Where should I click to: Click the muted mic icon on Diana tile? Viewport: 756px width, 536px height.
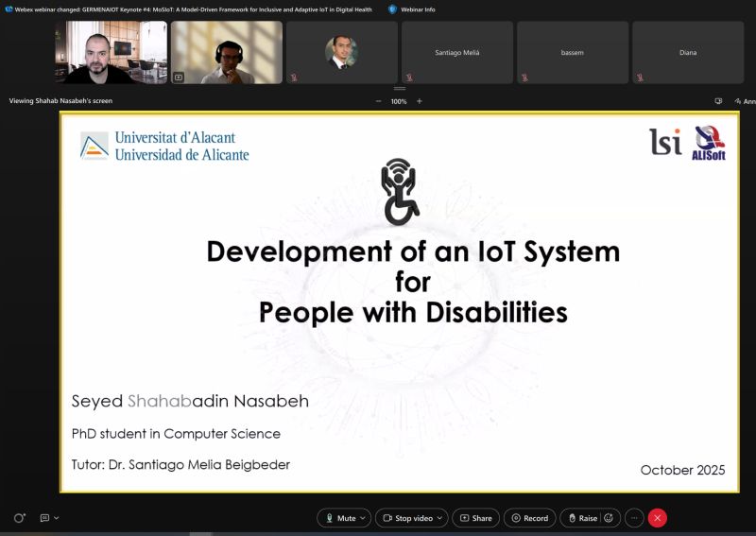(x=640, y=78)
